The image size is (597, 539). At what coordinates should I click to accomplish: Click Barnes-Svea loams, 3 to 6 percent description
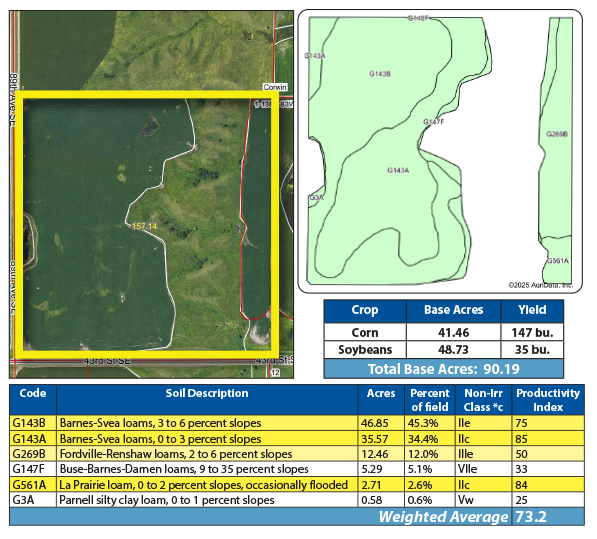[x=160, y=423]
